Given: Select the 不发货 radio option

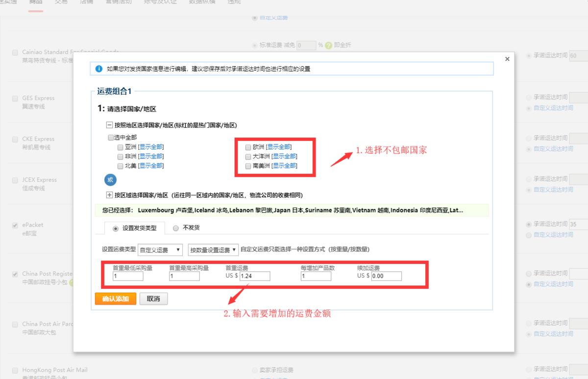Looking at the screenshot, I should [176, 228].
